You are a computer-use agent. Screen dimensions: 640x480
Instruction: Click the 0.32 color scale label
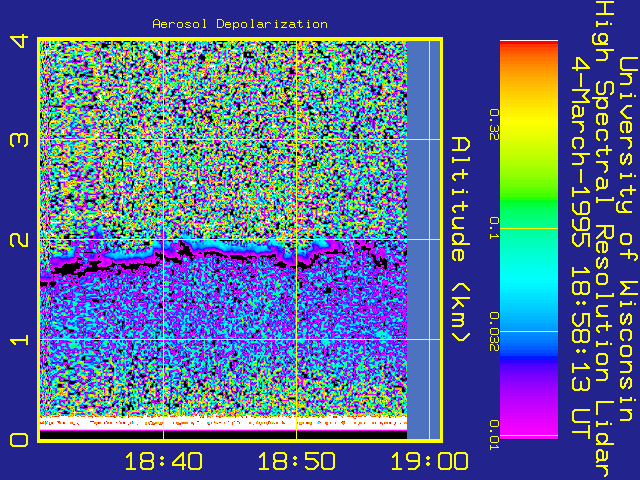[494, 124]
